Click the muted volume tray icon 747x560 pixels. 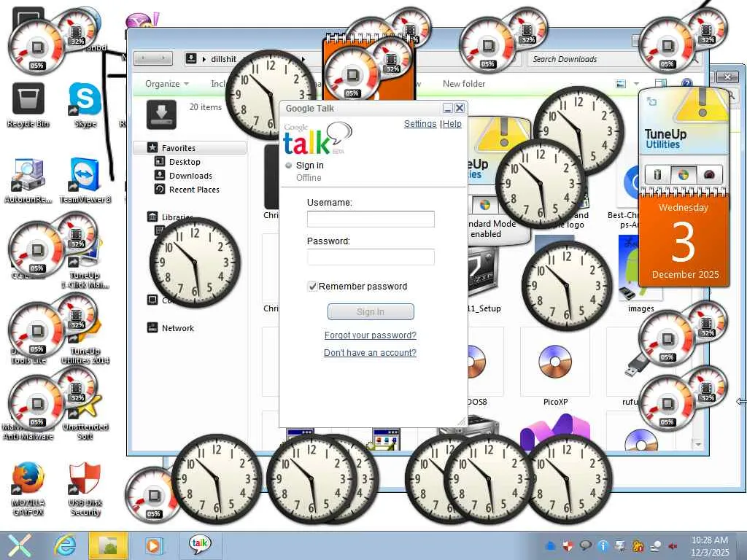673,545
